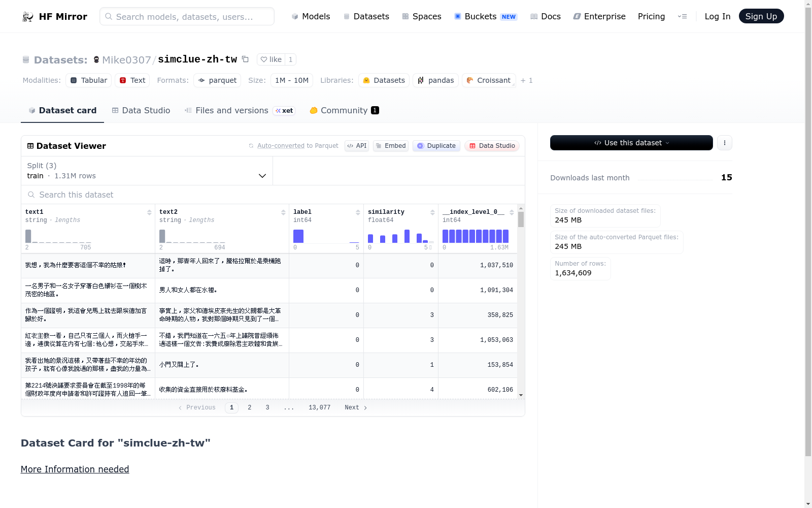The height and width of the screenshot is (508, 812).
Task: Expand the Split train dropdown
Action: tap(147, 171)
